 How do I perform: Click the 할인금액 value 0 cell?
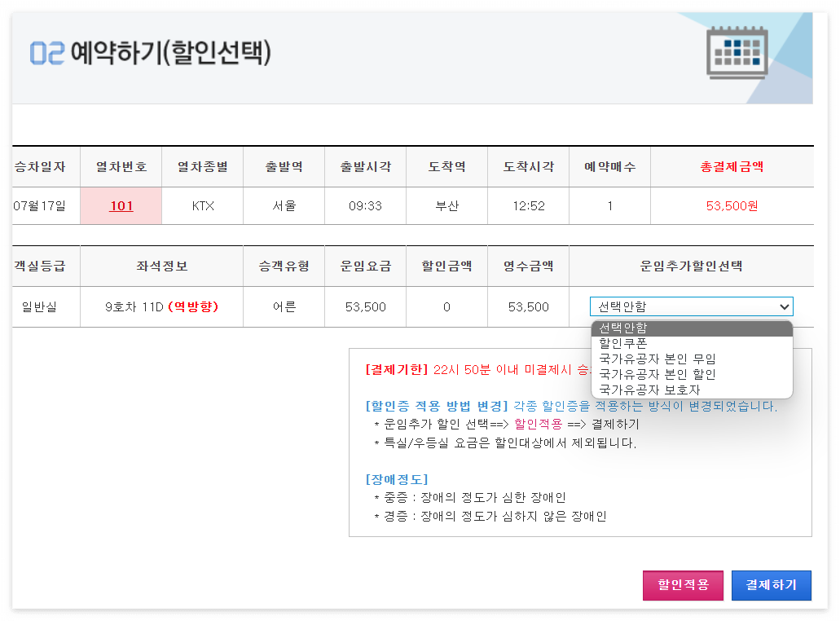(446, 306)
